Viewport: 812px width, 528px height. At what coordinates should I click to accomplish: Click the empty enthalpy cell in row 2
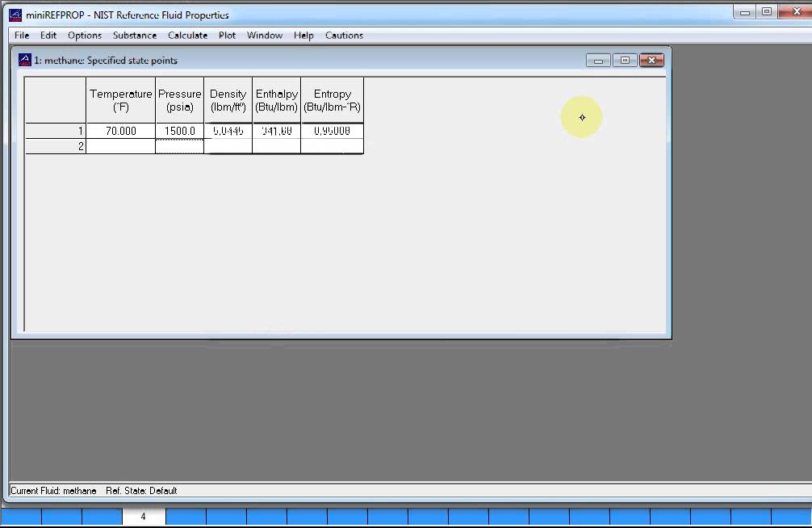[x=277, y=147]
